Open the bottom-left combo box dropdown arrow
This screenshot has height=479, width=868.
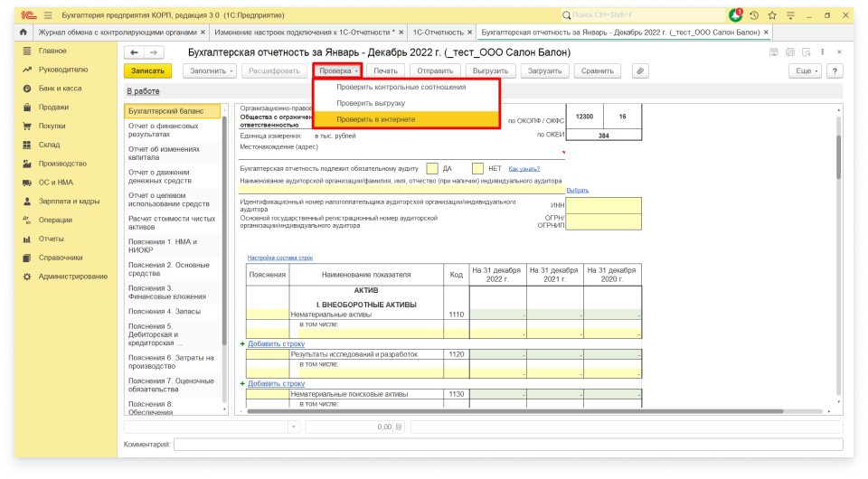[293, 427]
